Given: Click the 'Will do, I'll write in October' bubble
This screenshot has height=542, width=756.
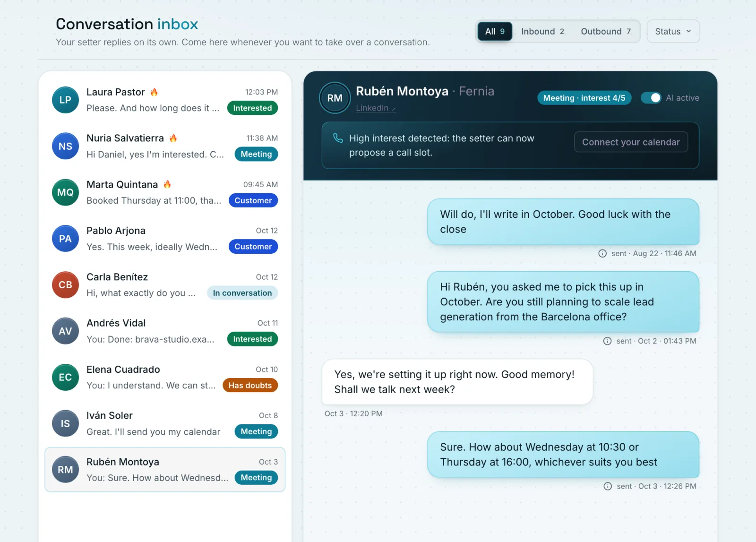Looking at the screenshot, I should click(563, 222).
